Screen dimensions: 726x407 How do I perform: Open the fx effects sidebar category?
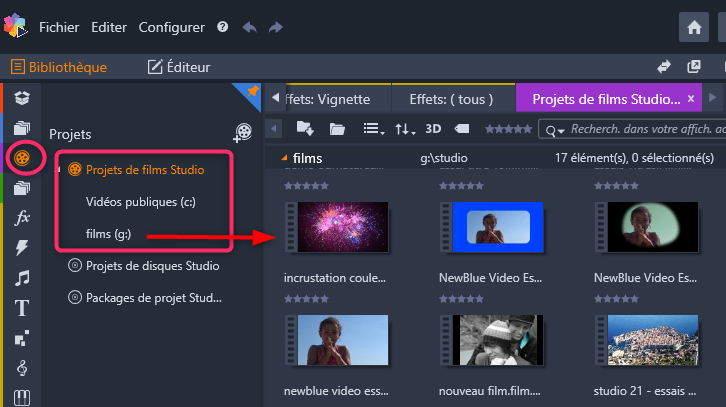pyautogui.click(x=22, y=218)
